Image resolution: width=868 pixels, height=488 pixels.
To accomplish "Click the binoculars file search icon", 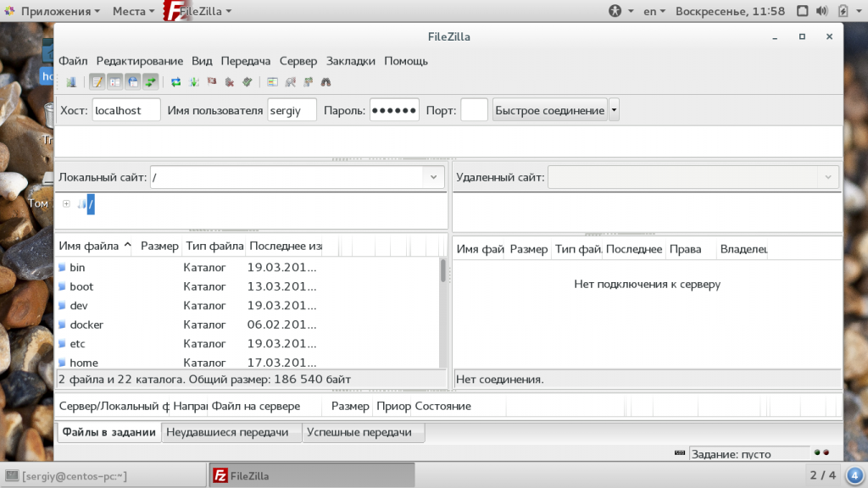I will point(325,82).
